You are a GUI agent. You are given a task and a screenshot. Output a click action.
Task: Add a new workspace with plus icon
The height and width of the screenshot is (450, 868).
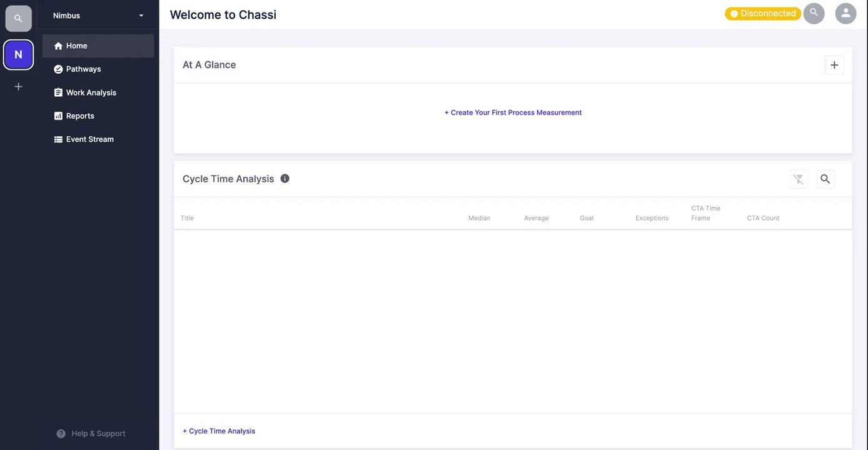click(x=18, y=87)
